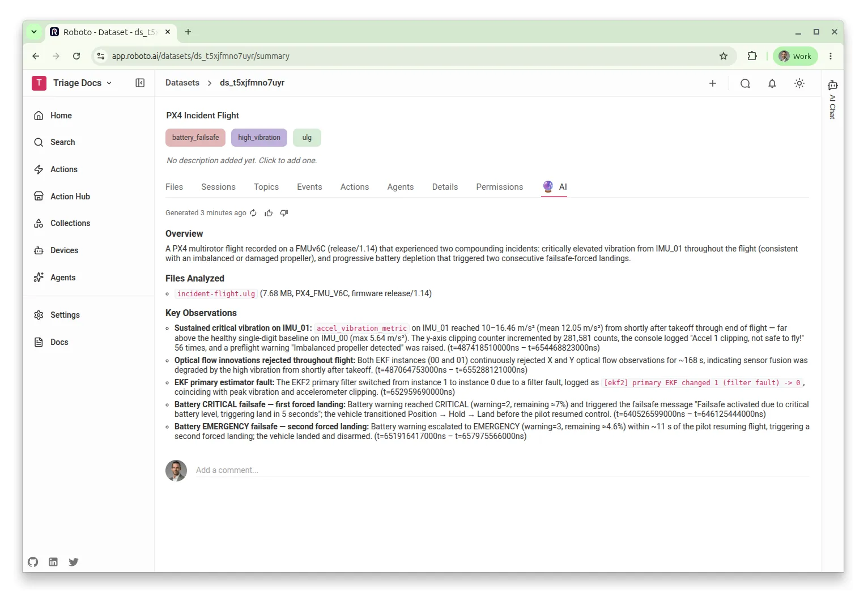Open the dataset Actions tab
This screenshot has height=597, width=868.
(355, 187)
